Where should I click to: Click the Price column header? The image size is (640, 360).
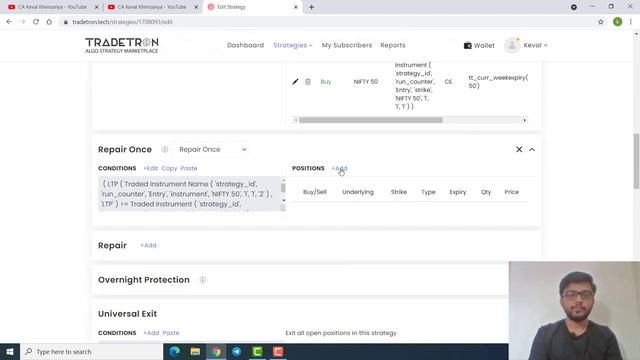pos(511,192)
